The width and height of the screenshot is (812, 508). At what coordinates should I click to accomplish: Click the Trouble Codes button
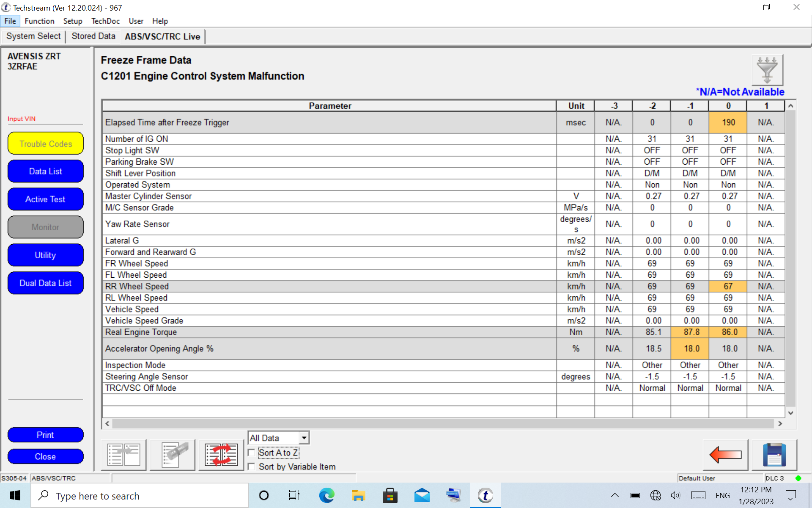tap(45, 144)
